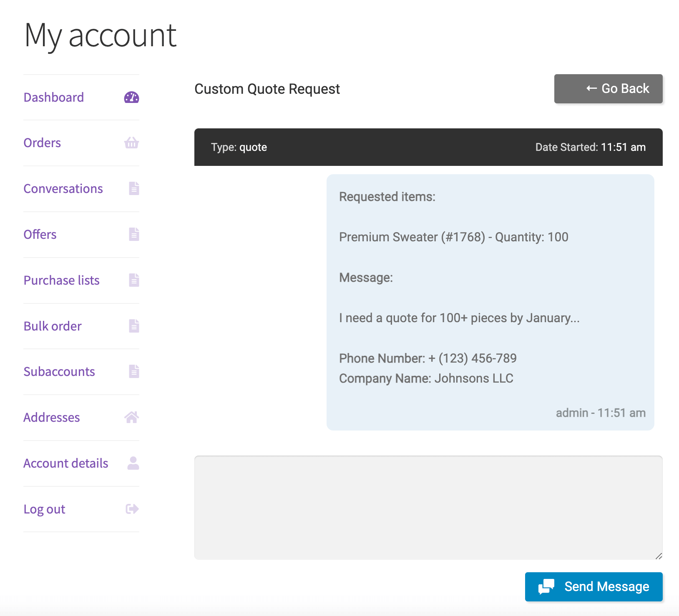The image size is (679, 616).
Task: Click the Offers document icon
Action: [134, 234]
